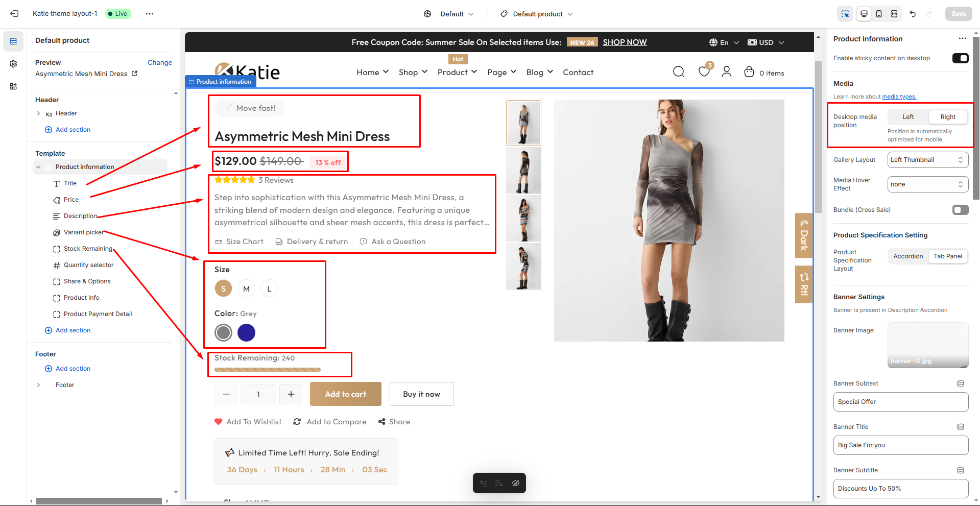The height and width of the screenshot is (506, 980).
Task: Select the desktop preview icon
Action: point(863,14)
